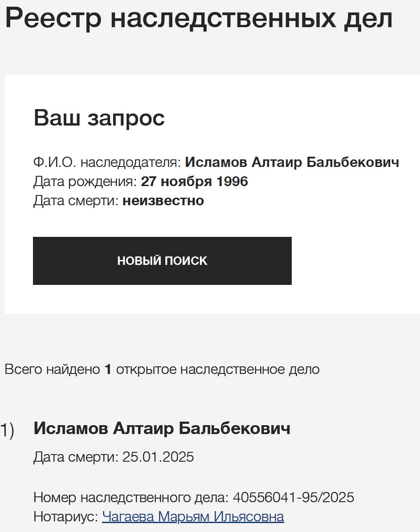Click the Номер наследственного дела label
420x532 pixels.
130,497
